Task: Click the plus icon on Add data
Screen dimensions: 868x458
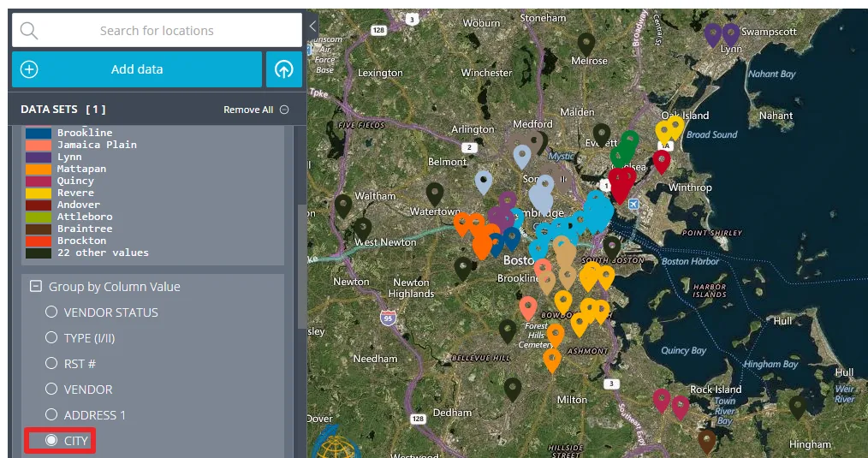Action: point(29,69)
